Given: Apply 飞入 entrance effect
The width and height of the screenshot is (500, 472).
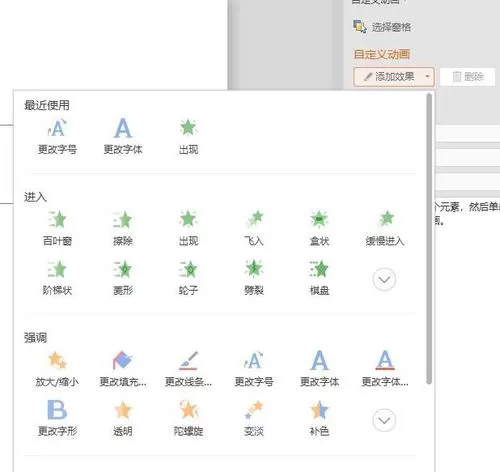Looking at the screenshot, I should tap(254, 228).
